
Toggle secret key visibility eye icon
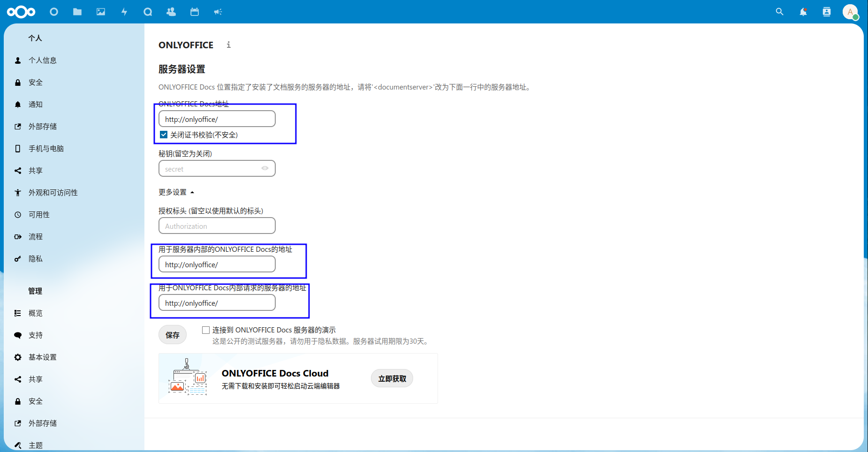(x=264, y=168)
